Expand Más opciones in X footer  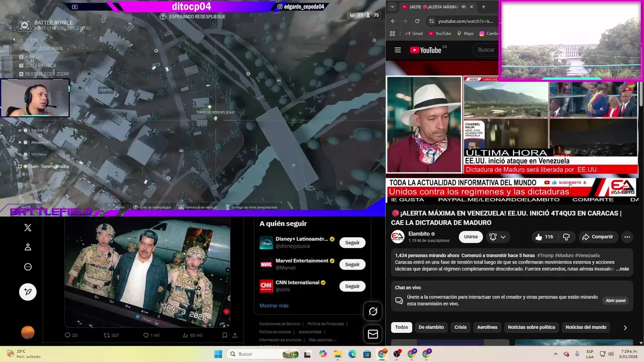click(323, 340)
